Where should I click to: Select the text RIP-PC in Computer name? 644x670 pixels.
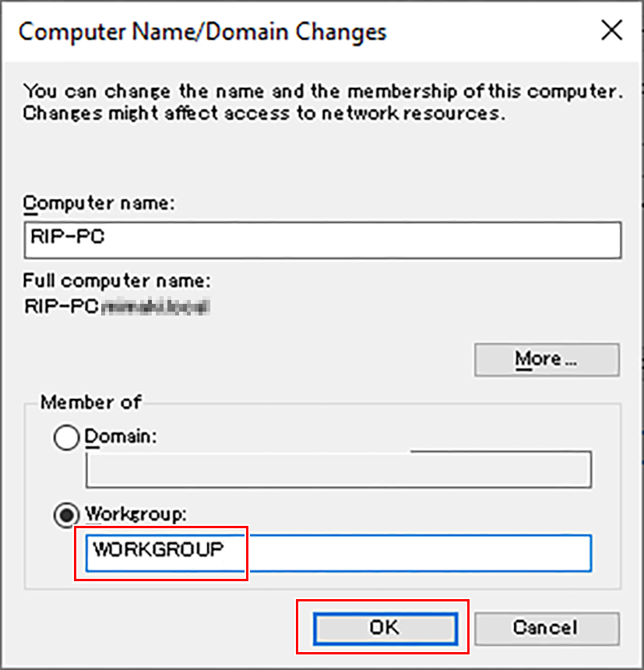click(55, 240)
